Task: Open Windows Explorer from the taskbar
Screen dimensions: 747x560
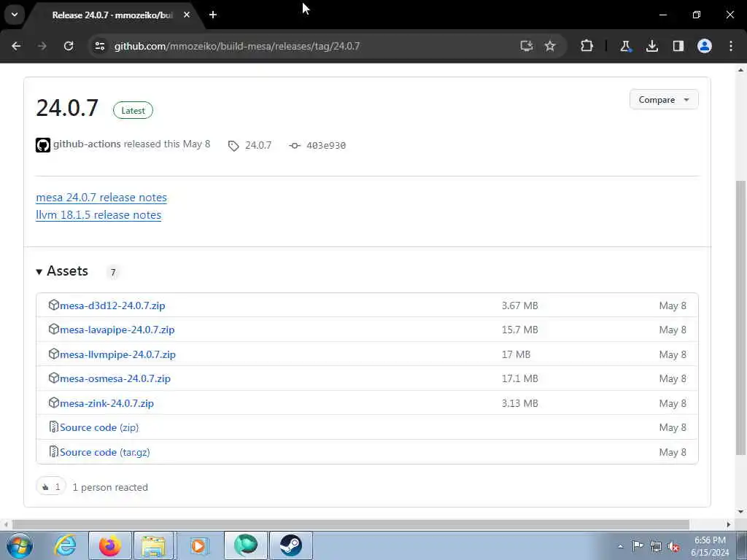Action: pyautogui.click(x=153, y=545)
